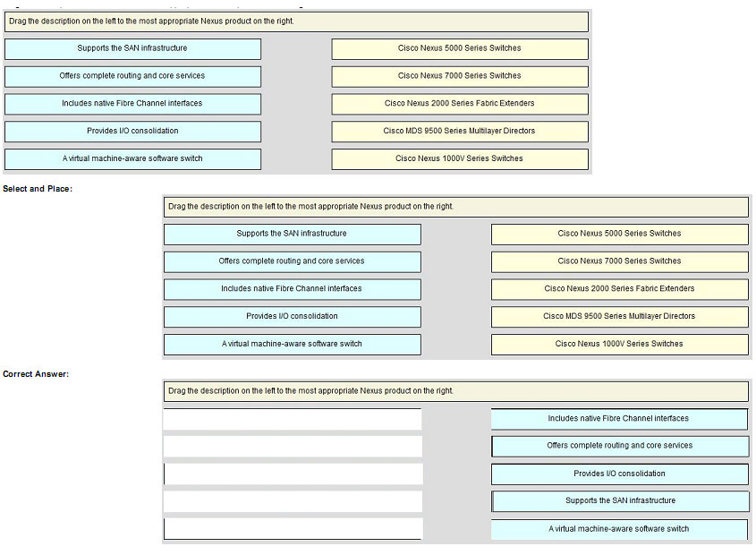Choose 'Cisco Nexus 2000 Series Fabric Extenders' under Select and Place
756x555 pixels.
tap(619, 289)
